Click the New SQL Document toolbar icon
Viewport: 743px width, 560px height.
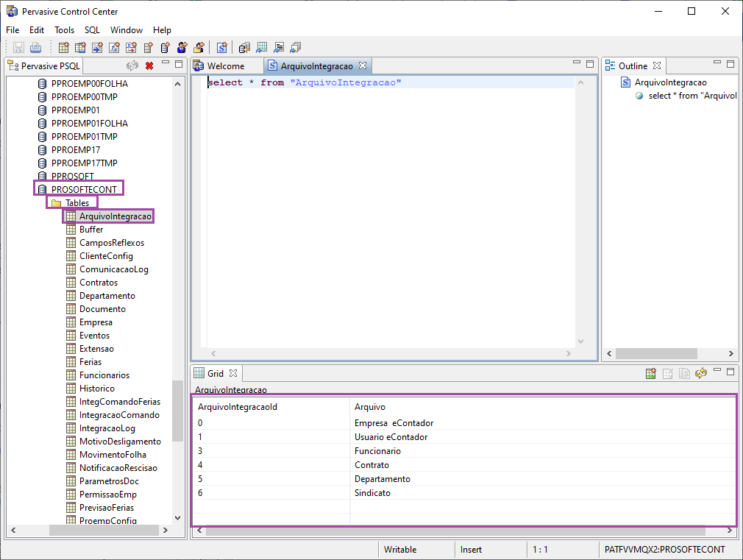tap(221, 48)
